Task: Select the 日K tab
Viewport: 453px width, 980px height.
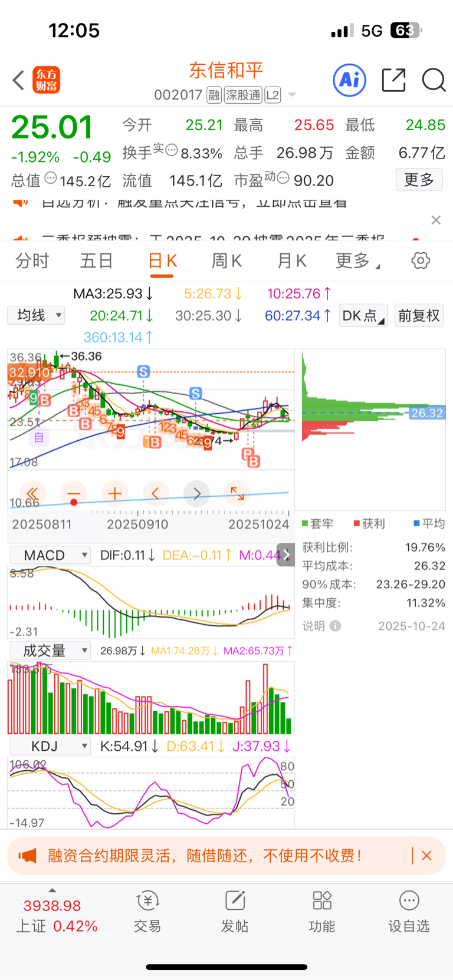Action: [163, 260]
